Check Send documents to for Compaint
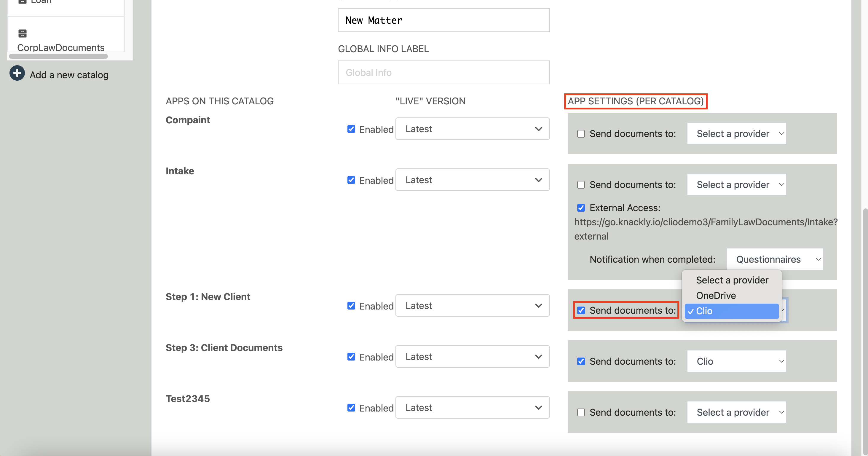The width and height of the screenshot is (868, 456). (581, 134)
